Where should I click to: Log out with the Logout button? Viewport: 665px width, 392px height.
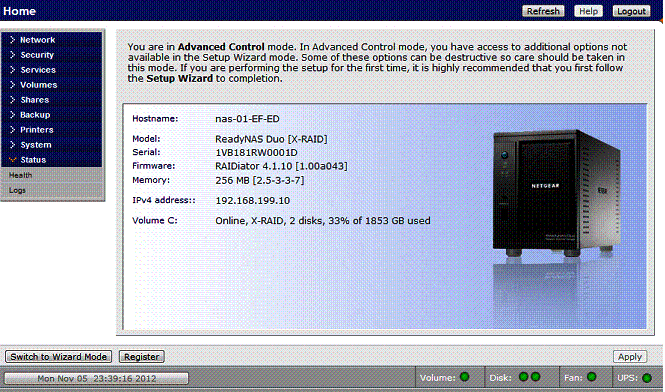(x=631, y=11)
